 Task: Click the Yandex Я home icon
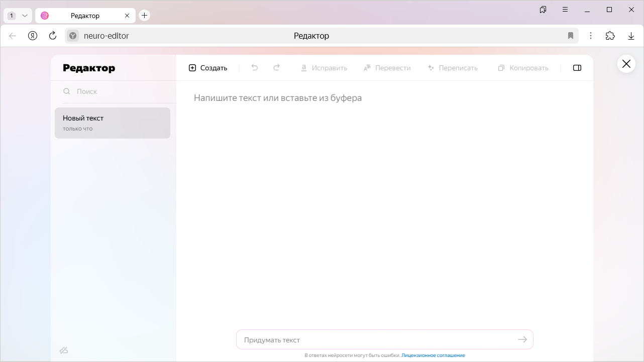(x=33, y=36)
